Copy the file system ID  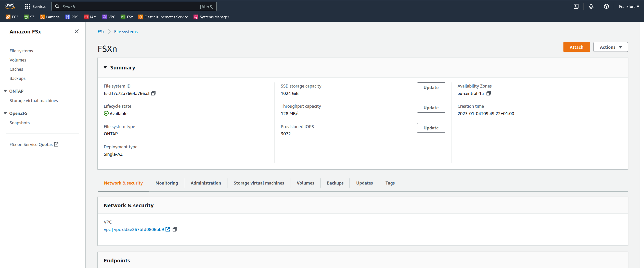[x=153, y=93]
